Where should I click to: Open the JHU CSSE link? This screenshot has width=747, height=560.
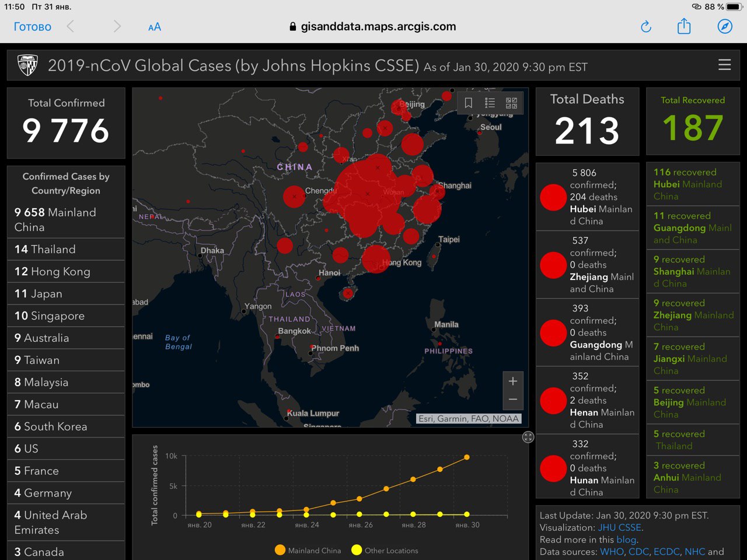tap(619, 527)
